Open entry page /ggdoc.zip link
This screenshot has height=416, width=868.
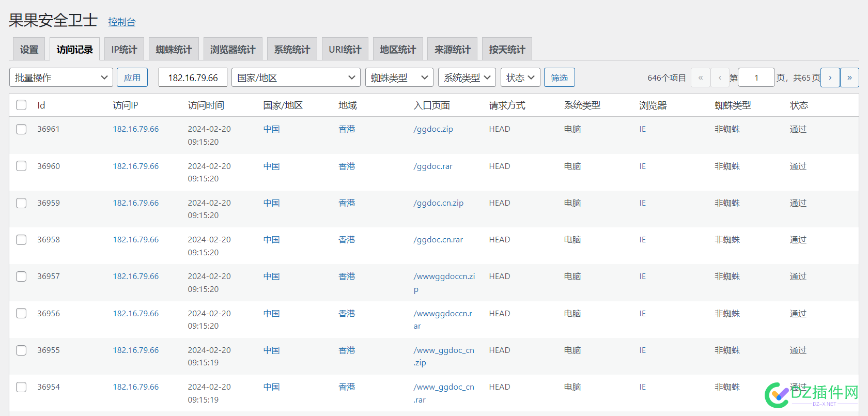point(433,129)
